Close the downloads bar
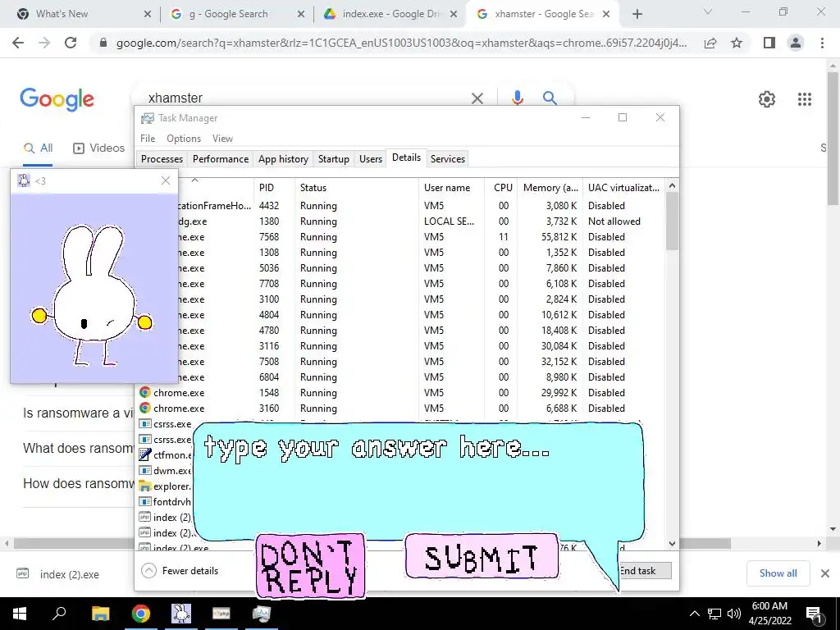The width and height of the screenshot is (840, 630). click(825, 573)
